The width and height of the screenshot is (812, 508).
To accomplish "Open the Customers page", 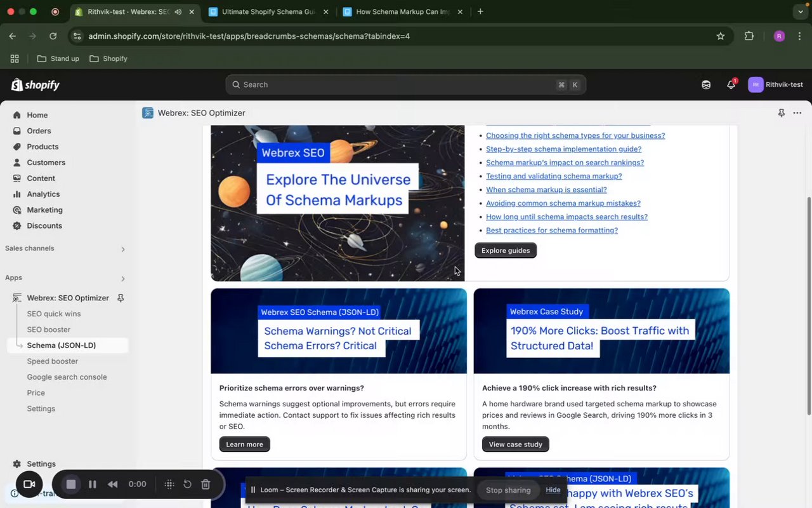I will 46,163.
